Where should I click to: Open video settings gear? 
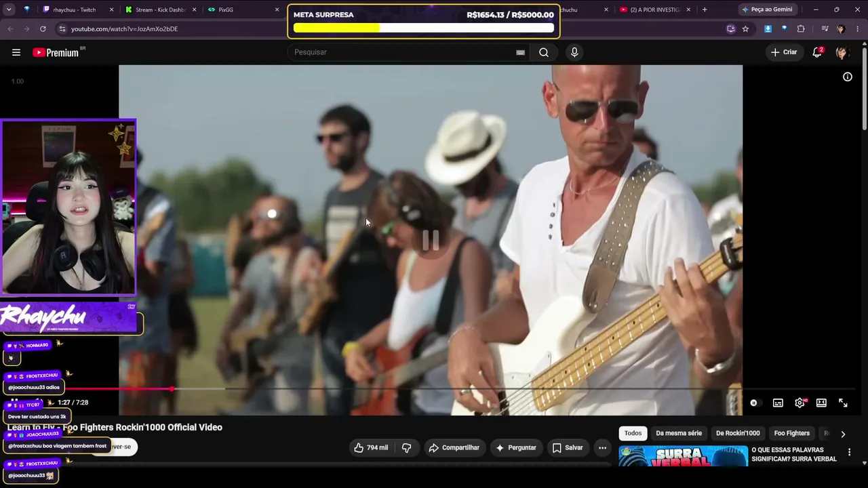tap(800, 403)
